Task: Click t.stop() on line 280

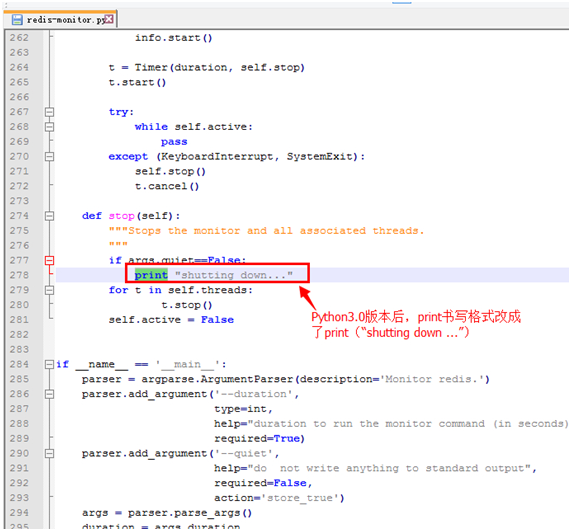Action: click(187, 305)
